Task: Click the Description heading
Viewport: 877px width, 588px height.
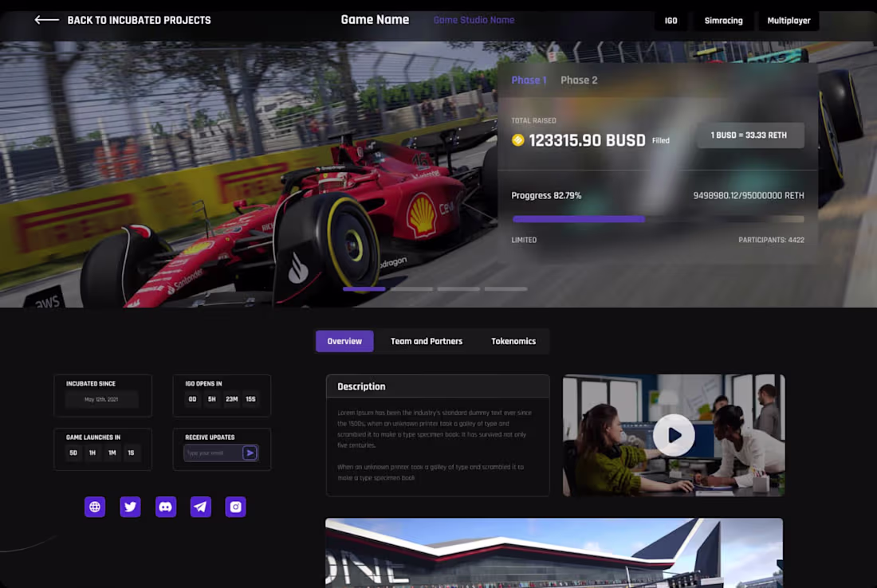Action: coord(361,386)
